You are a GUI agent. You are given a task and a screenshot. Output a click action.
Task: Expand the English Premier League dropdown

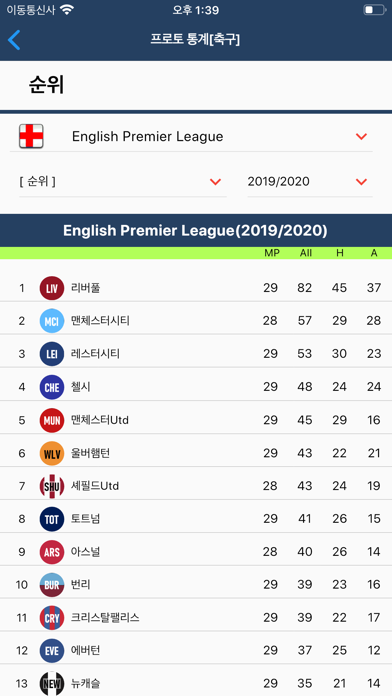191,137
